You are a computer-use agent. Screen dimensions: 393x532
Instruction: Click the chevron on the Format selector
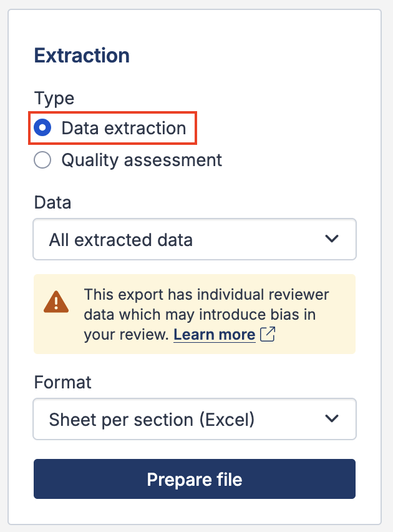[x=332, y=419]
